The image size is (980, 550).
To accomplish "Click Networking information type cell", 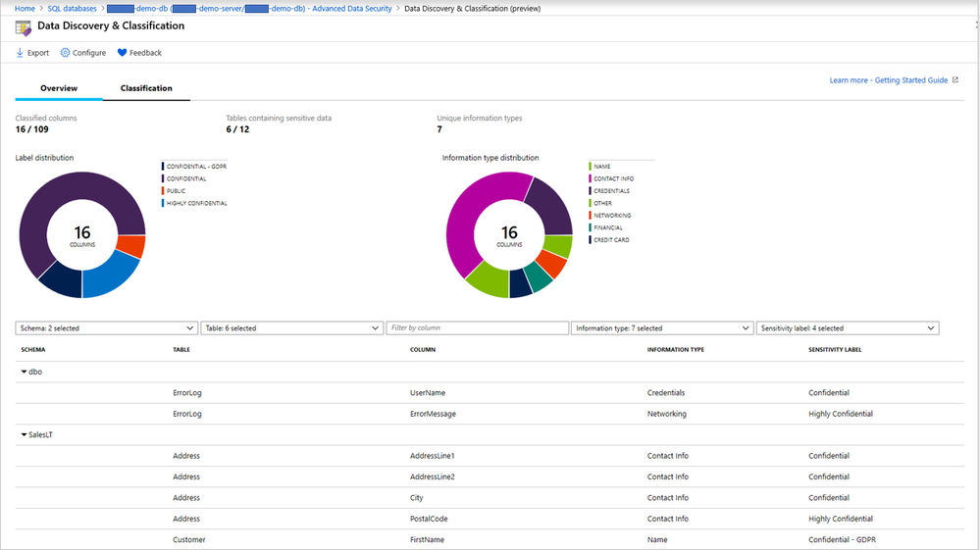I will (666, 414).
